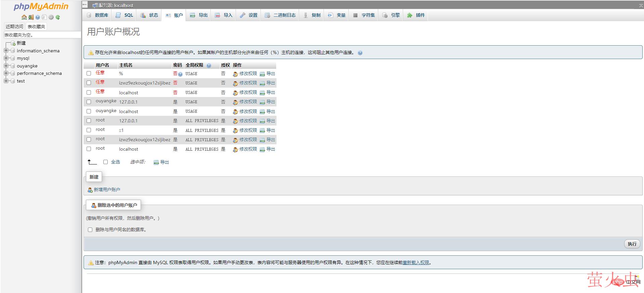Viewport: 644px width, 293px height.
Task: Enable 删除与用户同名的数据库 checkbox
Action: point(90,230)
